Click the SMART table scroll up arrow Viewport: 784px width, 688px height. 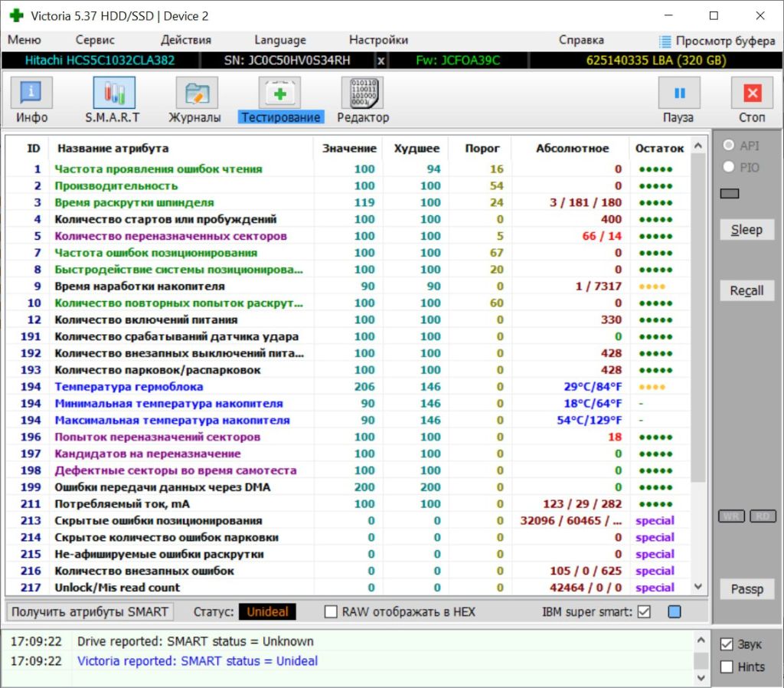(698, 146)
